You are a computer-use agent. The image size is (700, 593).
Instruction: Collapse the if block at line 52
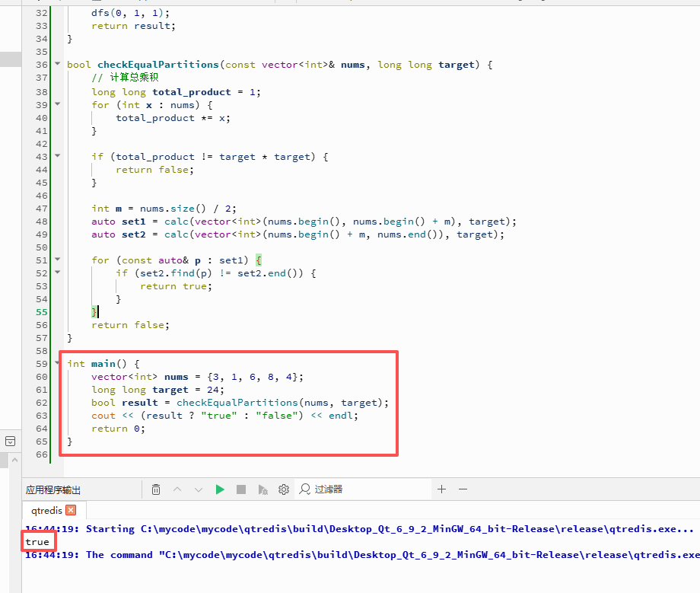pos(58,272)
